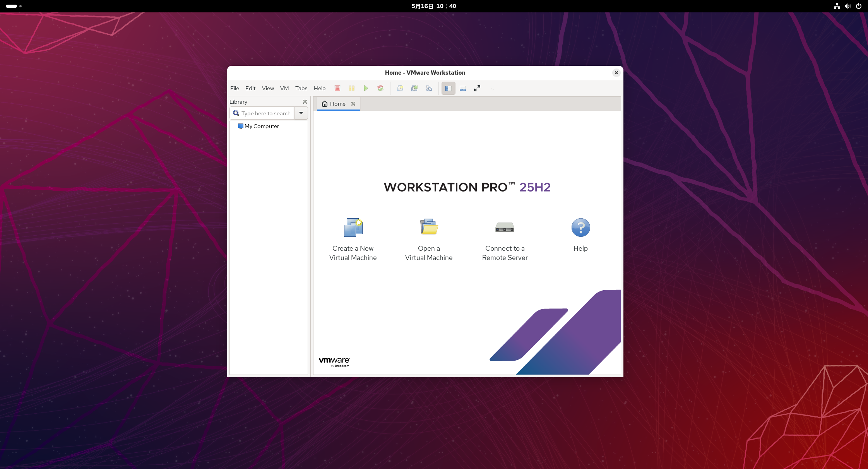Image resolution: width=868 pixels, height=469 pixels.
Task: Open Help from the home page
Action: click(x=580, y=235)
